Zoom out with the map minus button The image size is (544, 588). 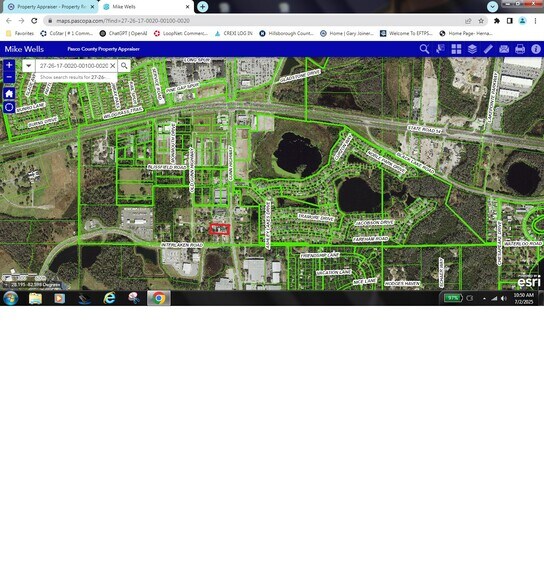click(9, 77)
